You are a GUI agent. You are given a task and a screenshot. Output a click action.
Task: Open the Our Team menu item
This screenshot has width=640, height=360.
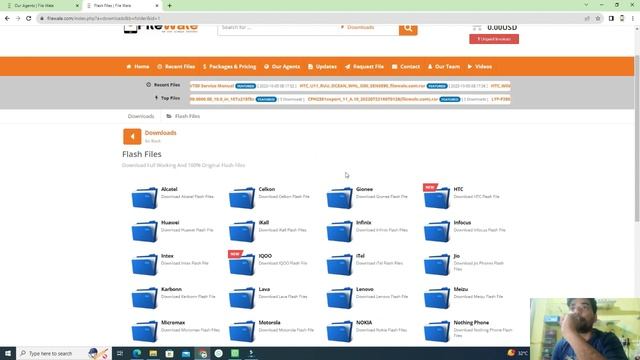click(x=444, y=67)
